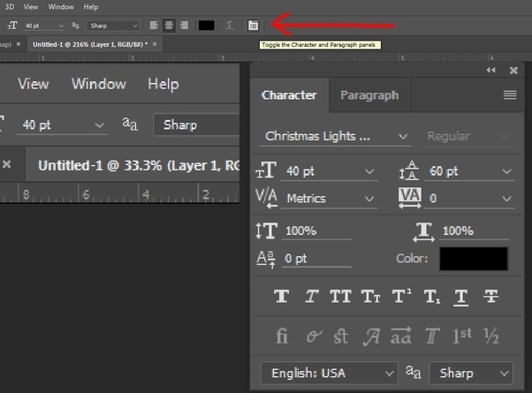Image resolution: width=532 pixels, height=393 pixels.
Task: Click the Discretionary Ligatures st icon
Action: coord(340,336)
